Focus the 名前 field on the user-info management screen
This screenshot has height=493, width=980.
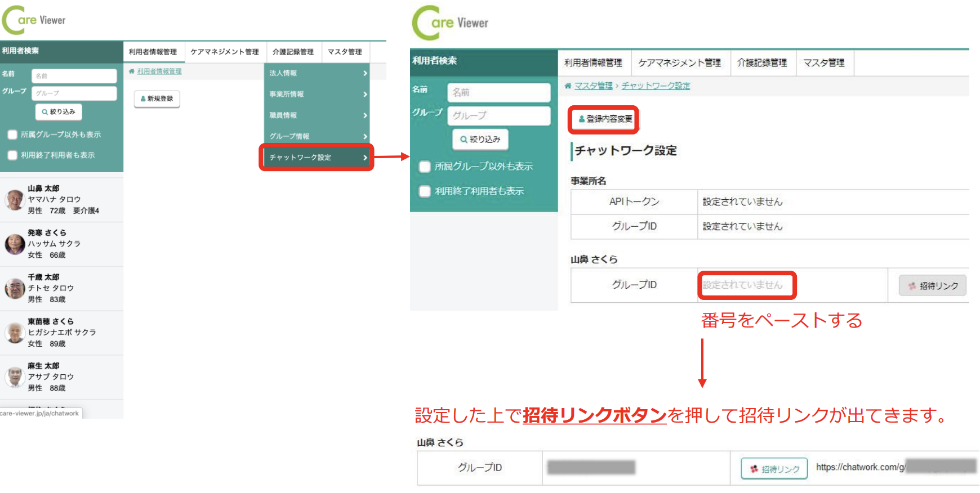tap(74, 76)
